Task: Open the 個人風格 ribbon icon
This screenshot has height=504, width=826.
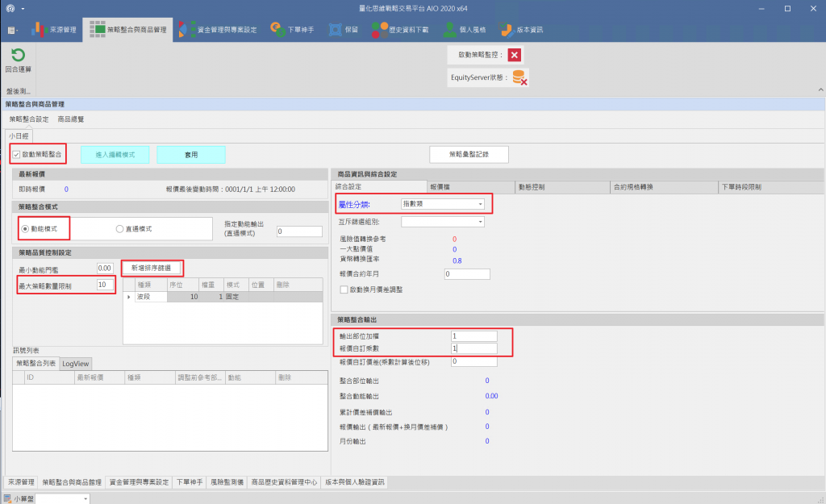Action: (x=445, y=30)
